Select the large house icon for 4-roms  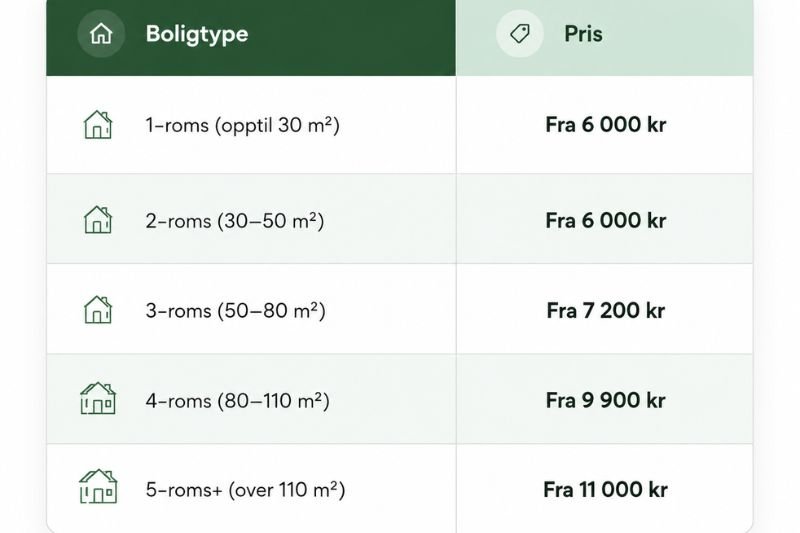click(98, 398)
